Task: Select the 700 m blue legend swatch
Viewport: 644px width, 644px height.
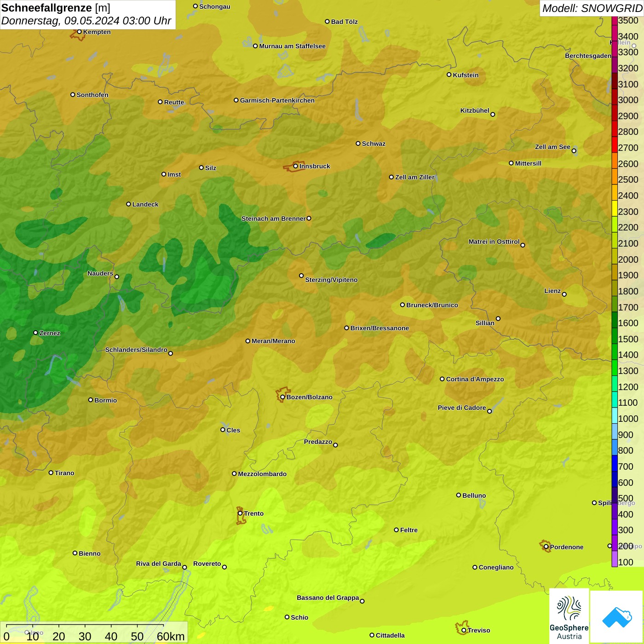Action: click(615, 463)
